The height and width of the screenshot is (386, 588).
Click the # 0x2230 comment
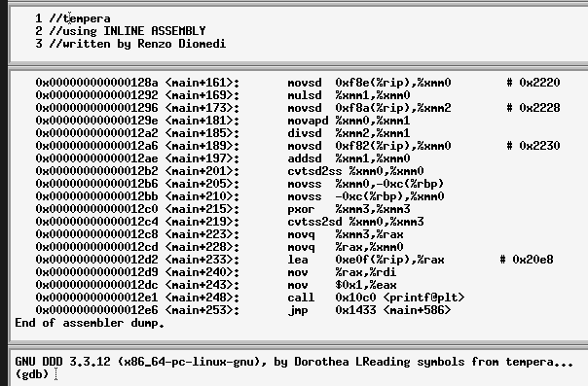point(533,146)
